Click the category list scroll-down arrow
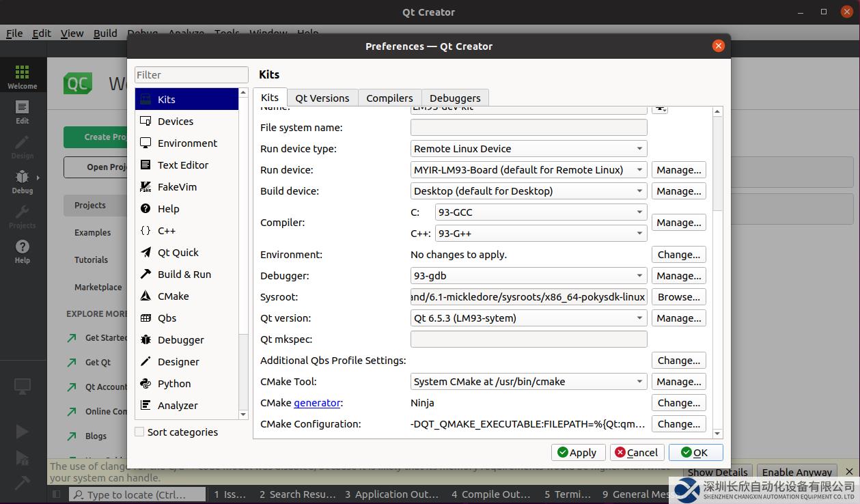The image size is (860, 504). click(243, 415)
